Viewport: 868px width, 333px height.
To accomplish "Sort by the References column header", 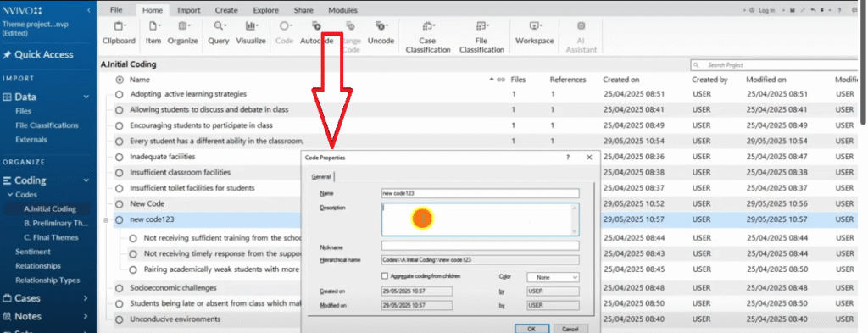I will tap(567, 80).
